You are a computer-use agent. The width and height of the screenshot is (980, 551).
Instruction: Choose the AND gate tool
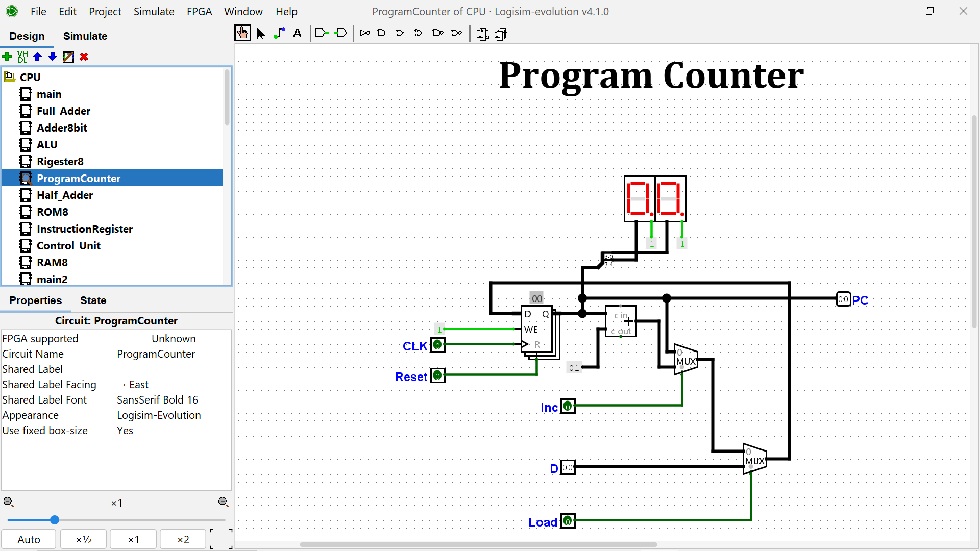382,34
